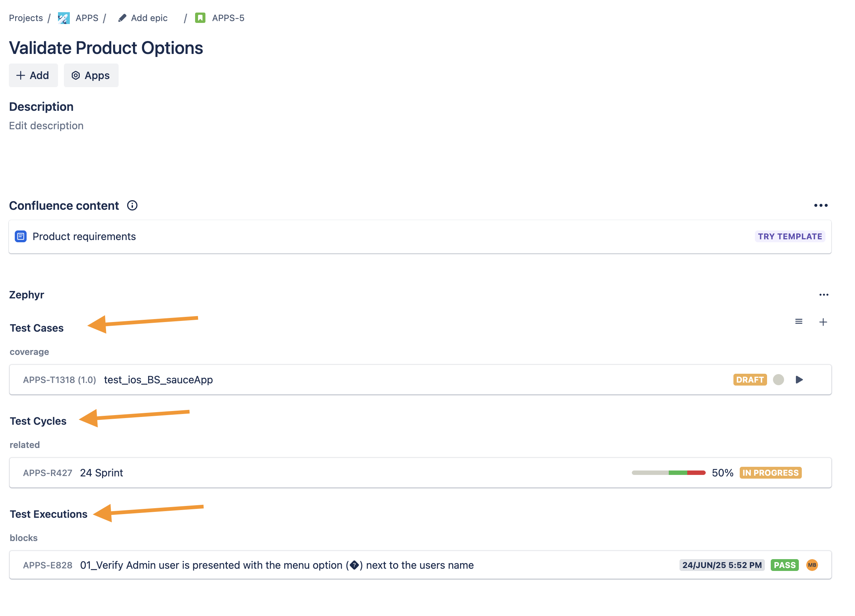This screenshot has width=855, height=616.
Task: Open APPS-5 breadcrumb link
Action: (228, 18)
